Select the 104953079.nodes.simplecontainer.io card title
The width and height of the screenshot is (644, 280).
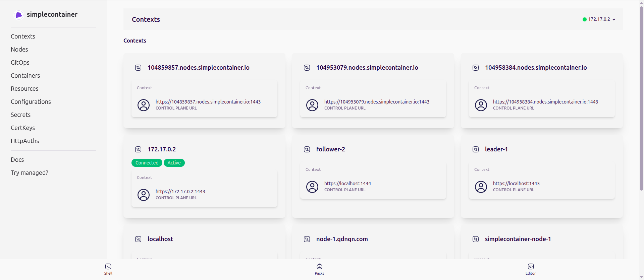(367, 68)
